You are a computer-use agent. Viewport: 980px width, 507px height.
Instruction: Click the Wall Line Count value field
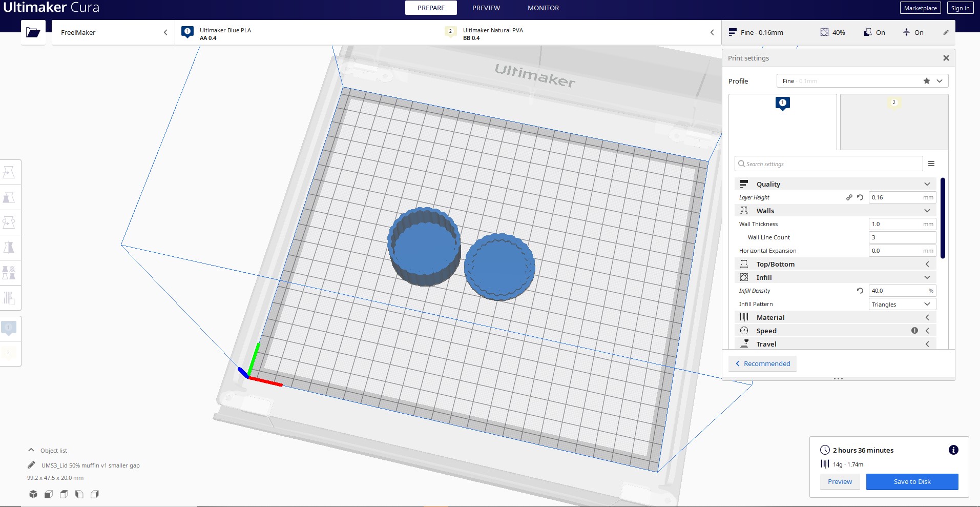[902, 237]
